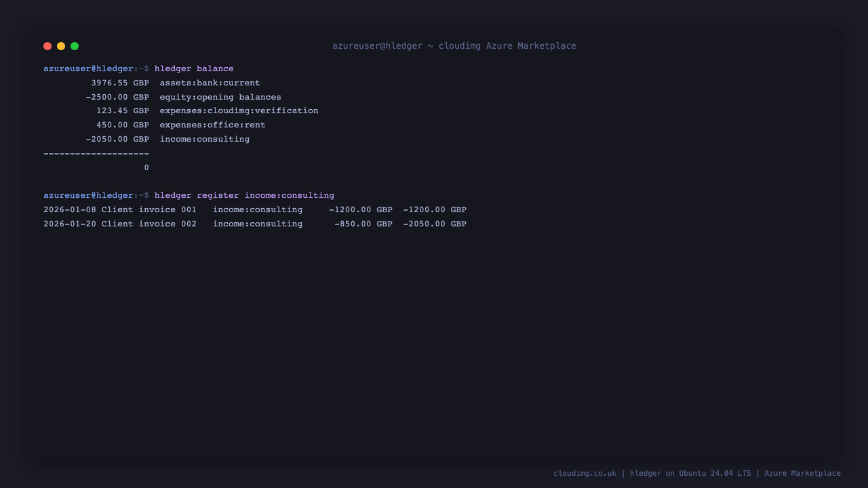Click the date '2026-01-08'
The image size is (868, 488).
[70, 209]
